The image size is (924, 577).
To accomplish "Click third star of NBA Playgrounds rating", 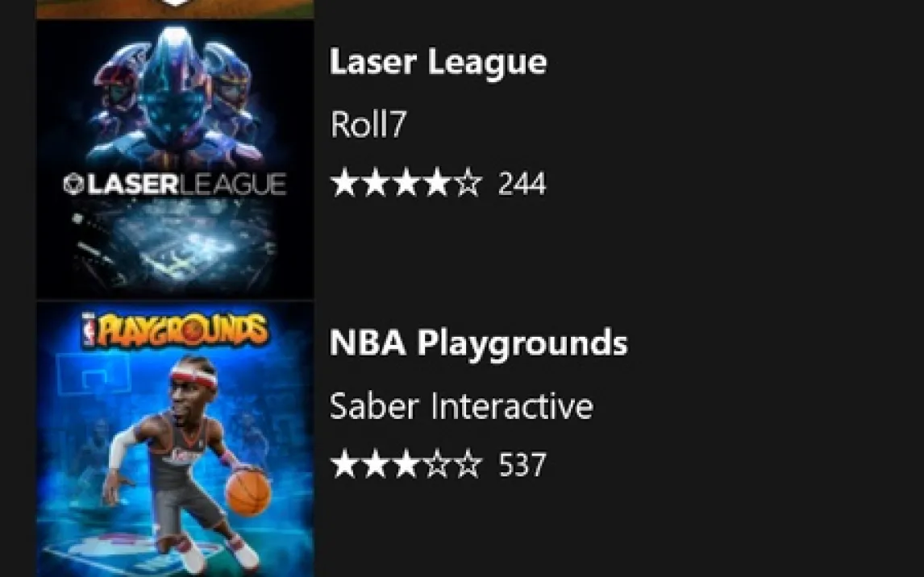I will click(x=406, y=464).
